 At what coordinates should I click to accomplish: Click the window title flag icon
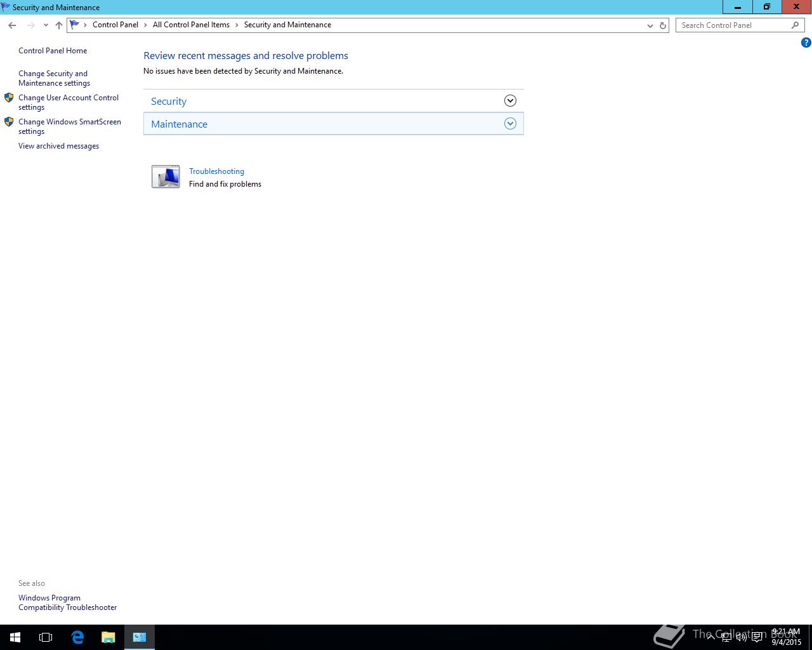(x=6, y=7)
